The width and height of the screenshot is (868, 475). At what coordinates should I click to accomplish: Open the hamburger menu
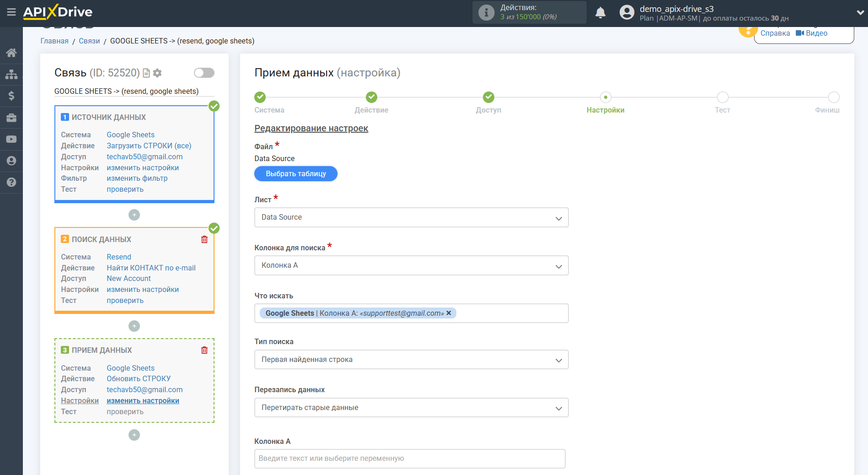click(11, 12)
